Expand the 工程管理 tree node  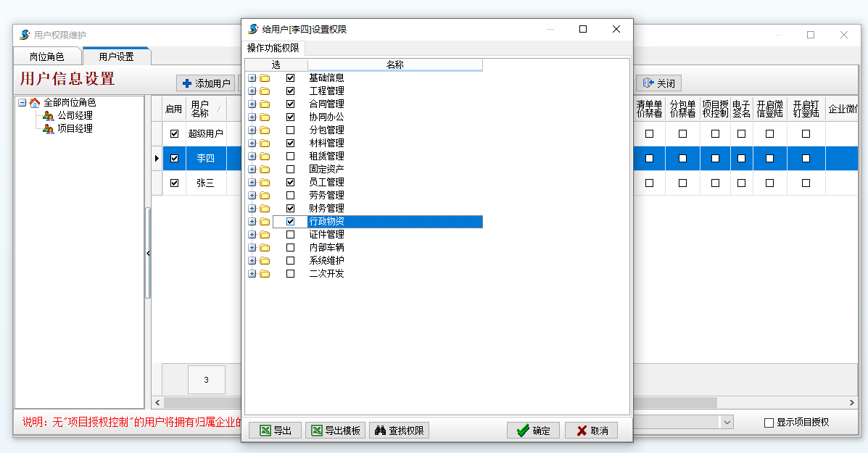click(252, 91)
